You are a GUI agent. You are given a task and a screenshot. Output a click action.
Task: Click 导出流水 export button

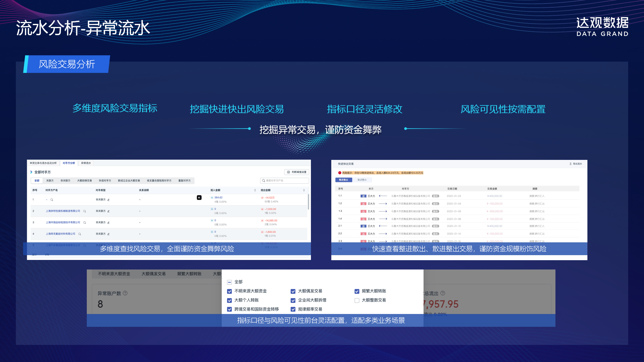tap(576, 164)
